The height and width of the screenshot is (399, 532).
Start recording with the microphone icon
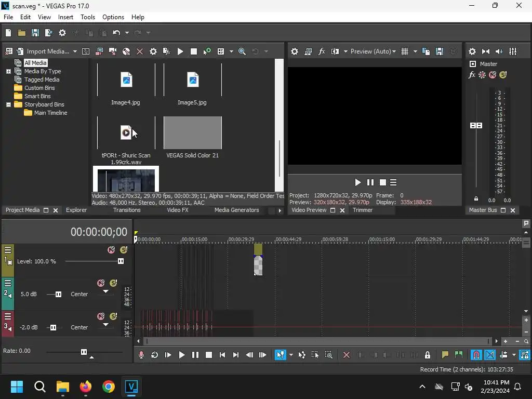pos(141,355)
